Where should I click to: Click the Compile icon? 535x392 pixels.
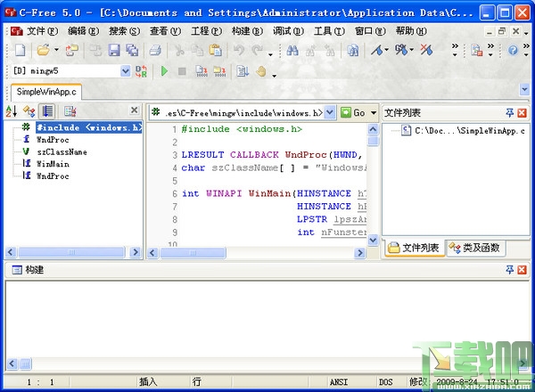tap(202, 71)
